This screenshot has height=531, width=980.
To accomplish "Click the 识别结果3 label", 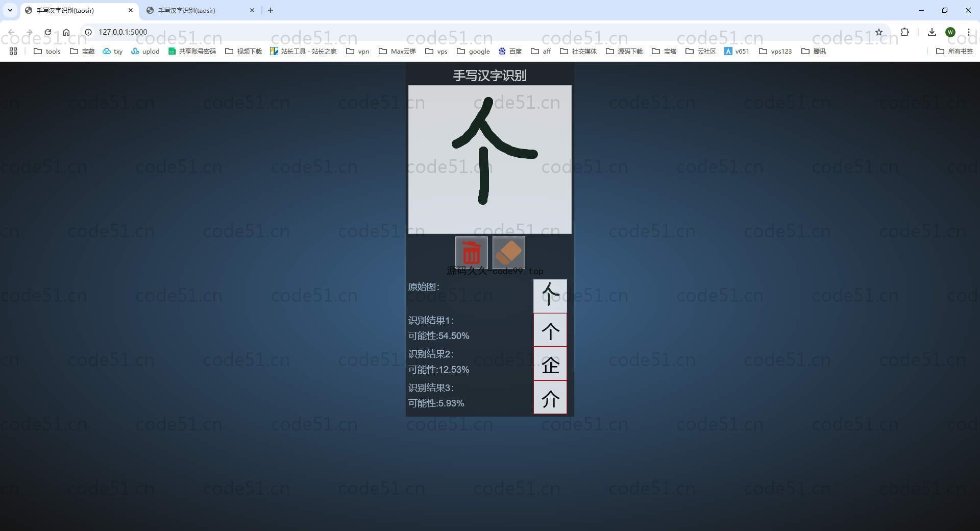I will click(431, 388).
